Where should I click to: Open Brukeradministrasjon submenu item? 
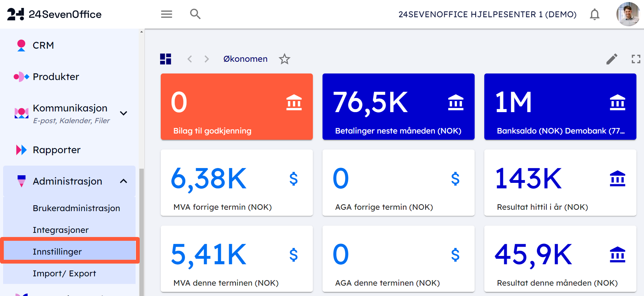[76, 208]
